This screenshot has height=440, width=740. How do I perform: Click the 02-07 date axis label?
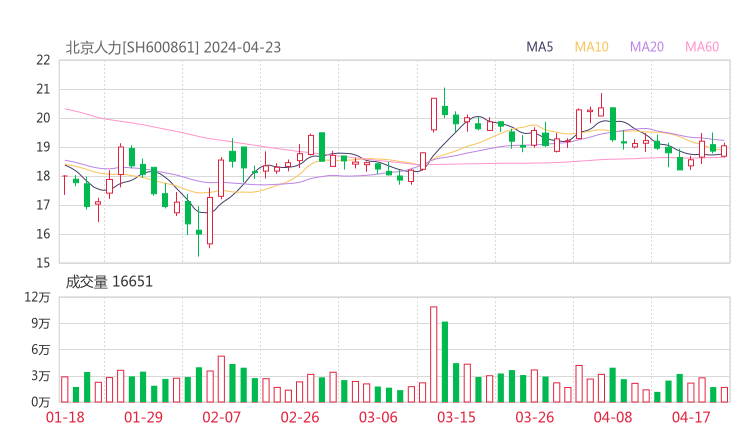(221, 417)
